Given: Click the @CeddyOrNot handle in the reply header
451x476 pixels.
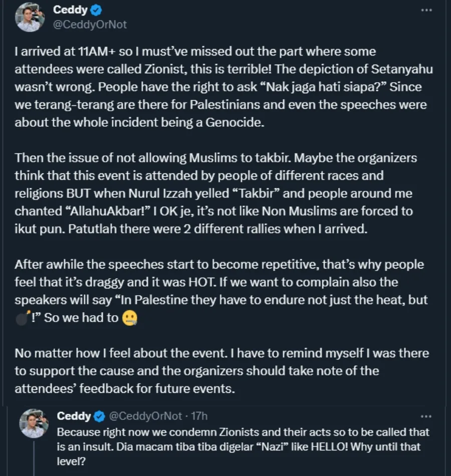Looking at the screenshot, I should tap(145, 416).
